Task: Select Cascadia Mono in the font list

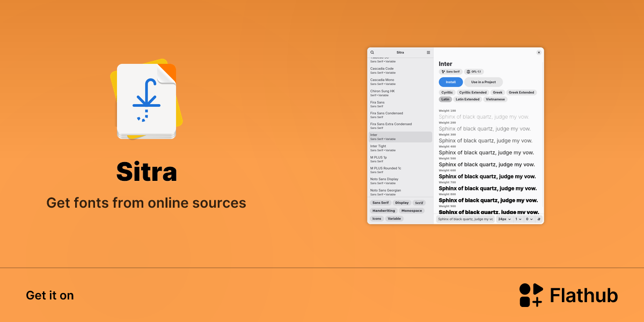Action: (x=400, y=82)
